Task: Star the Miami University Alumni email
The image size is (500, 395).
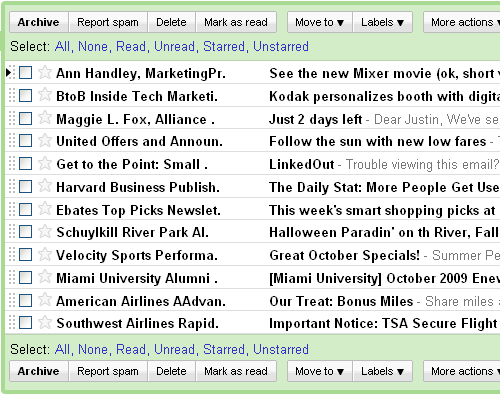Action: (x=45, y=277)
